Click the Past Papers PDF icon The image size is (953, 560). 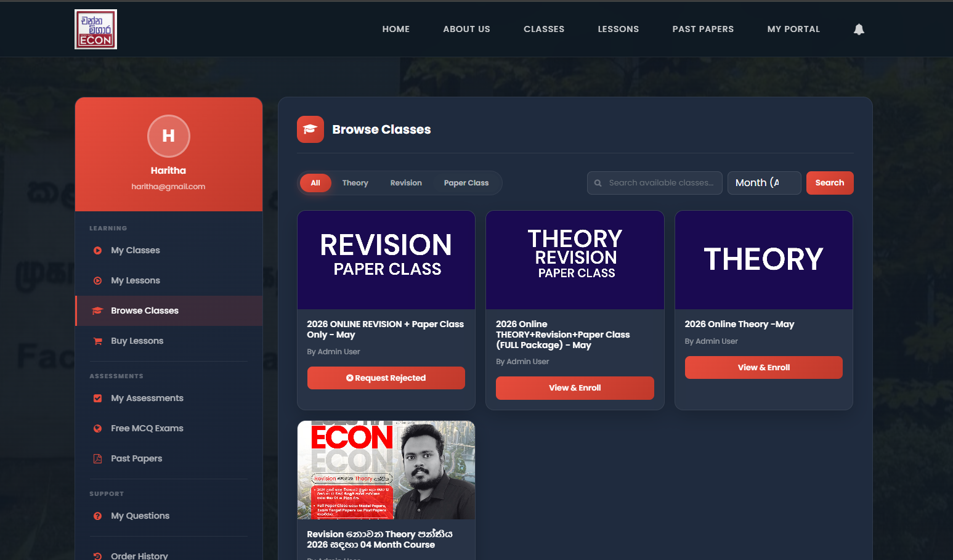point(97,459)
